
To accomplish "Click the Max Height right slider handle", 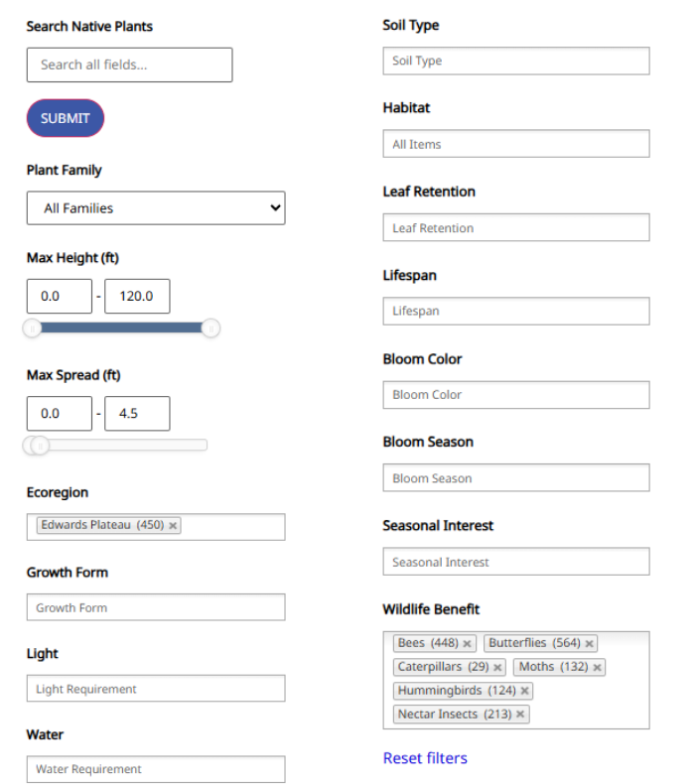I will pyautogui.click(x=210, y=328).
